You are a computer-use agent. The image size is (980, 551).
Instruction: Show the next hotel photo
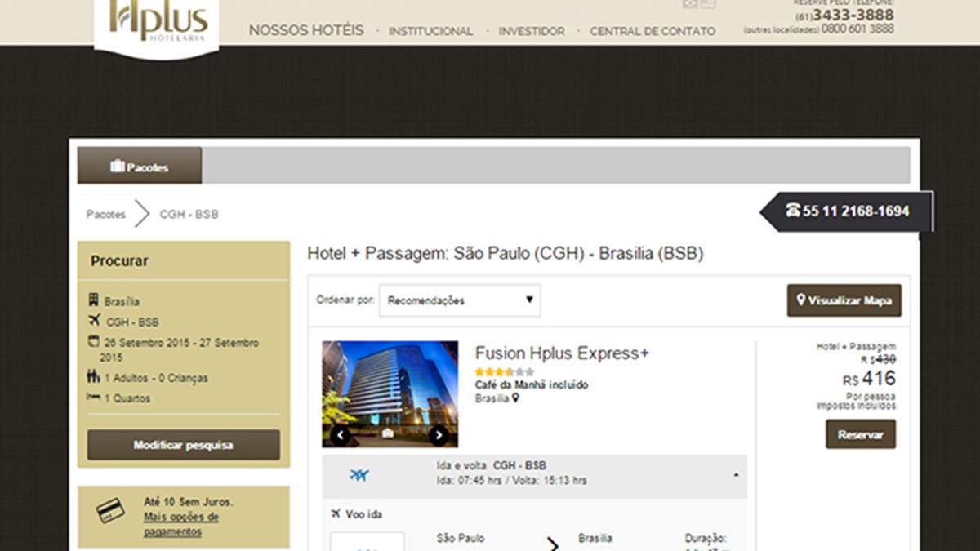click(x=439, y=435)
